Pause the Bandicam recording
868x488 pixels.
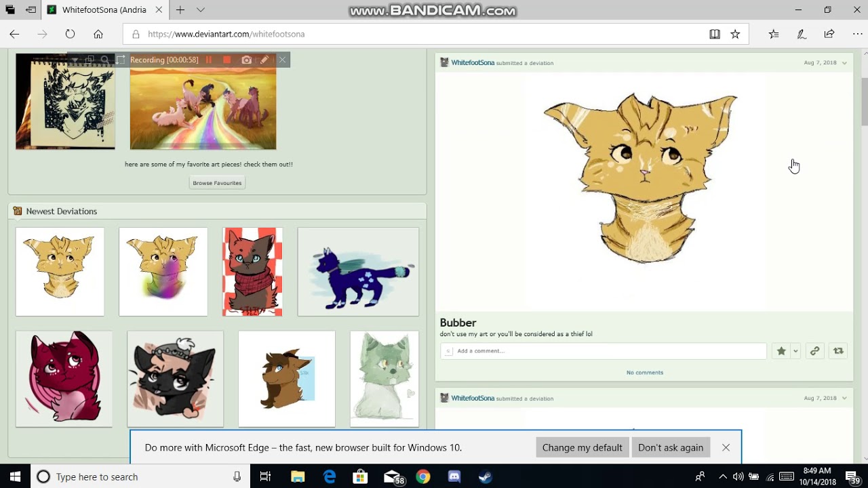pyautogui.click(x=209, y=60)
